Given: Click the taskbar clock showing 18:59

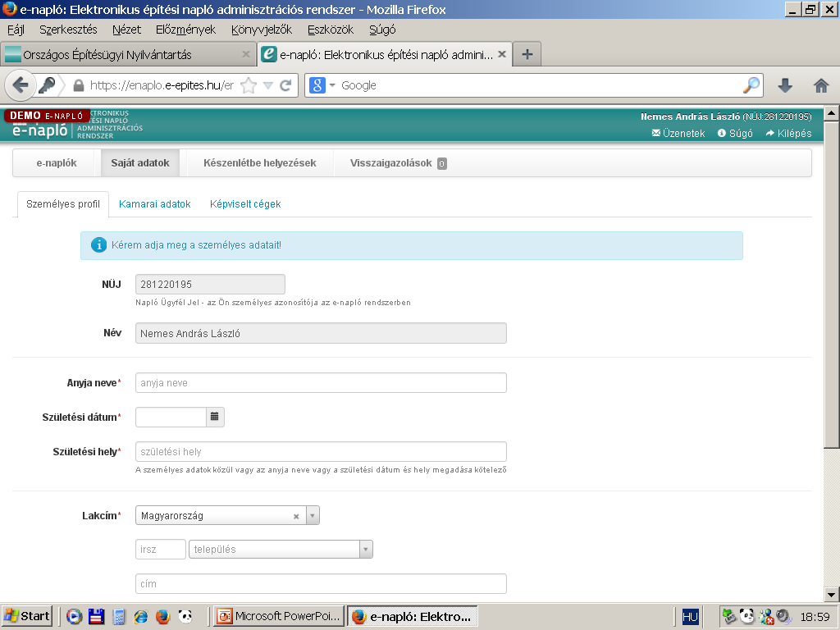Looking at the screenshot, I should pos(815,617).
